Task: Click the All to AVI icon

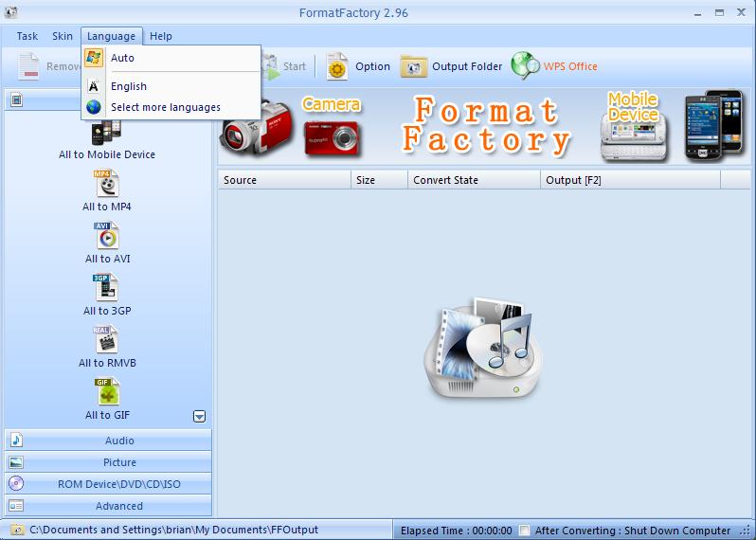Action: [x=106, y=235]
